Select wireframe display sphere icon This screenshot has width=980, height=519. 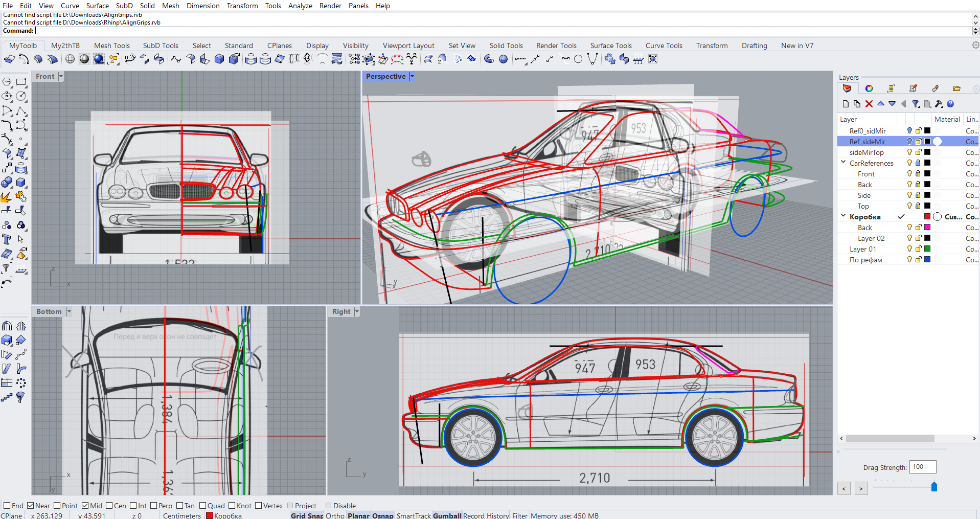coord(70,59)
